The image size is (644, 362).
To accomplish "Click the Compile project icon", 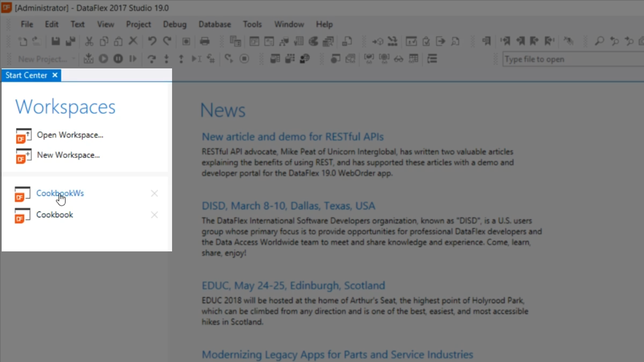I will pyautogui.click(x=89, y=59).
